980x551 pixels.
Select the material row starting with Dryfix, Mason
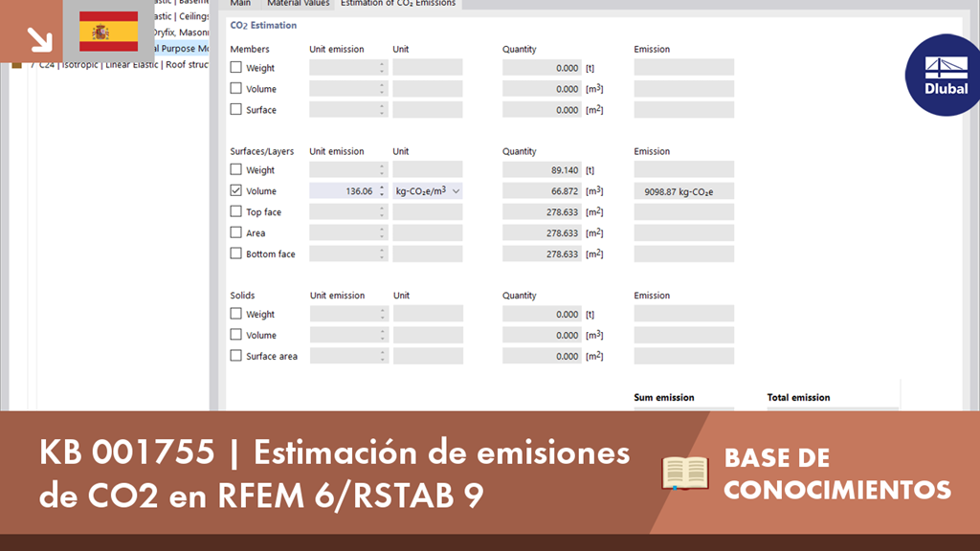pos(181,33)
